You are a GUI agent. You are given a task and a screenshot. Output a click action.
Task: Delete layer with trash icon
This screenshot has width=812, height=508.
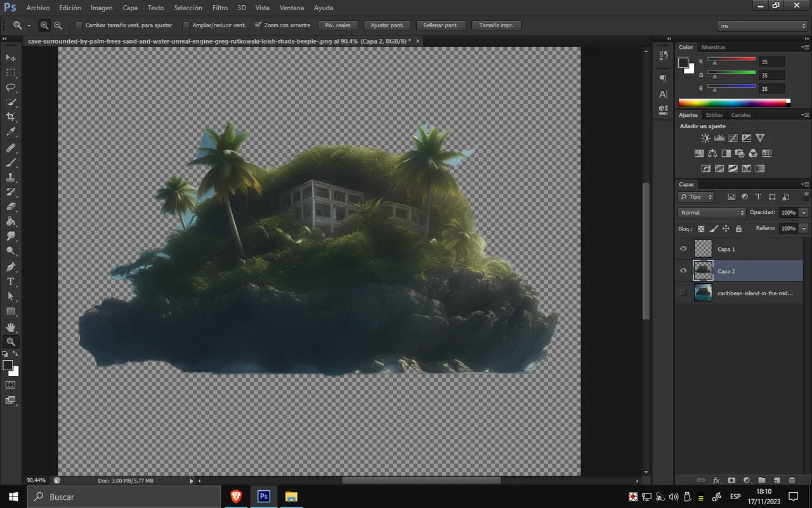[792, 480]
